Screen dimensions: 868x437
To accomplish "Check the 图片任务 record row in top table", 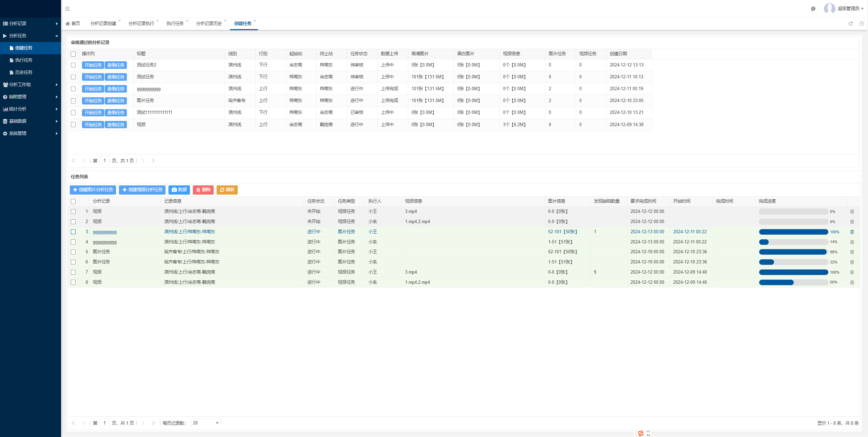I will tap(73, 101).
